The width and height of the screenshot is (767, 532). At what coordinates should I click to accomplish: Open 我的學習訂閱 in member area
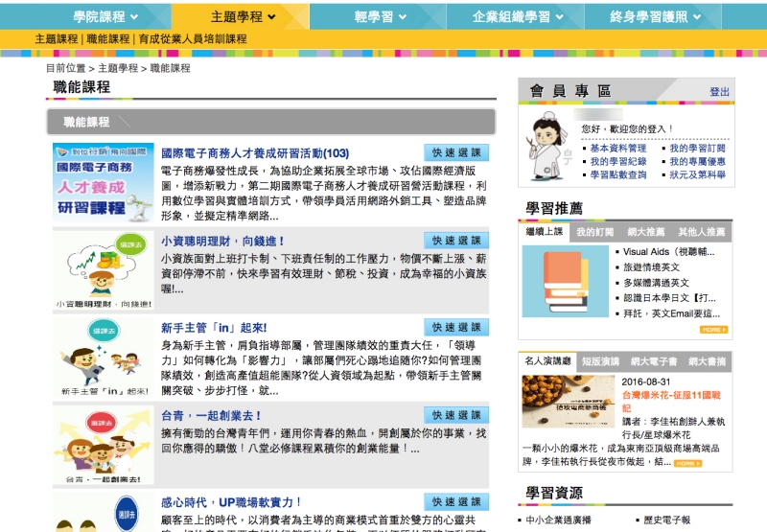[698, 149]
